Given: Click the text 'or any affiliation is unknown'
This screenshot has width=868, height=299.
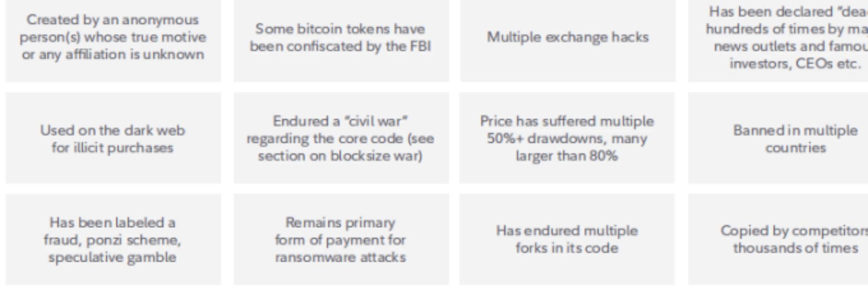Looking at the screenshot, I should point(113,54).
